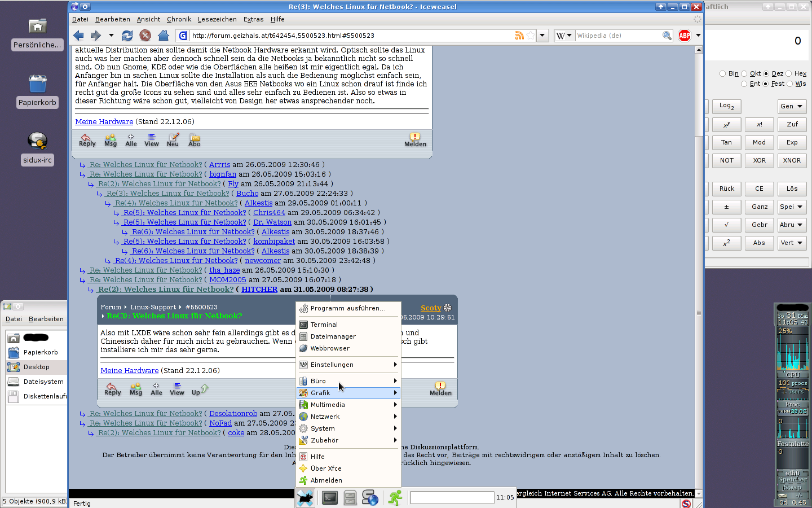The height and width of the screenshot is (508, 812).
Task: Open the history dropdown beside the forward arrow
Action: [111, 36]
